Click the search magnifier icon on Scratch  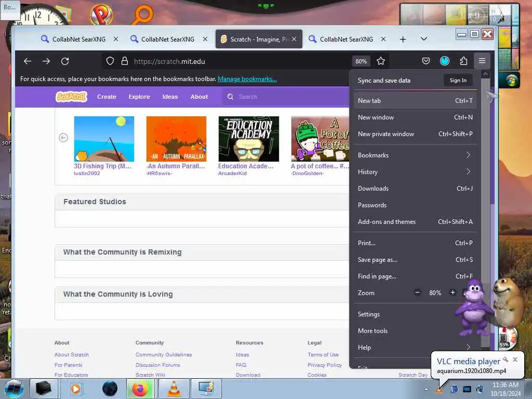pyautogui.click(x=230, y=97)
